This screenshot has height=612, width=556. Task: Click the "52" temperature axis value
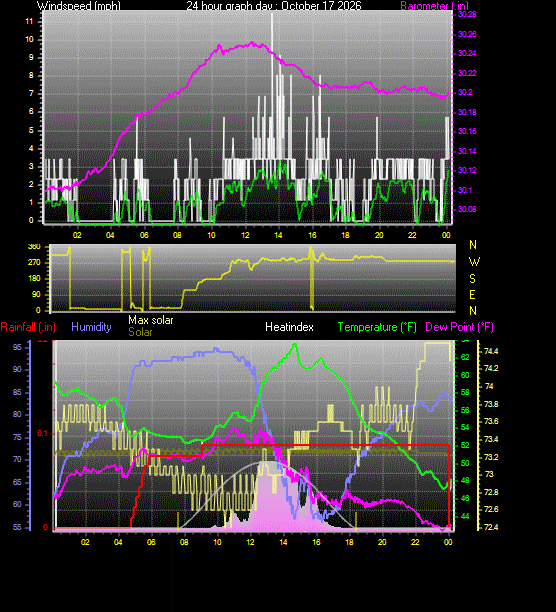tap(465, 446)
